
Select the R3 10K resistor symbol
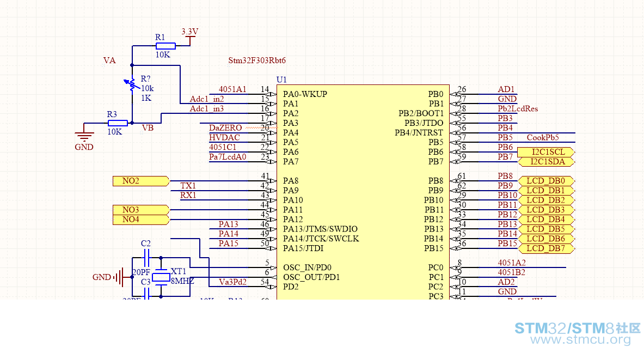pos(118,123)
